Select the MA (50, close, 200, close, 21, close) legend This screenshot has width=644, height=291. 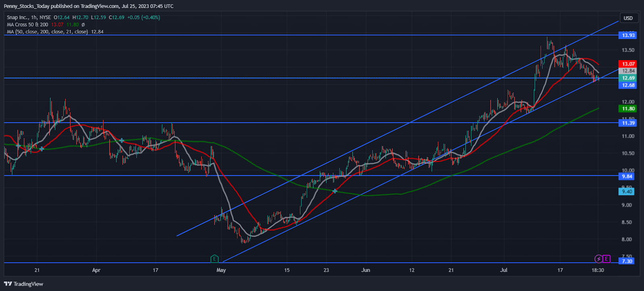click(x=47, y=32)
